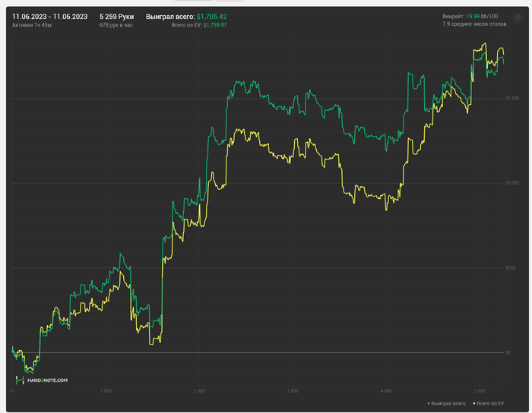The image size is (532, 413).
Task: Click the 'Активен 7ч 45м' session duration
Action: coord(32,25)
